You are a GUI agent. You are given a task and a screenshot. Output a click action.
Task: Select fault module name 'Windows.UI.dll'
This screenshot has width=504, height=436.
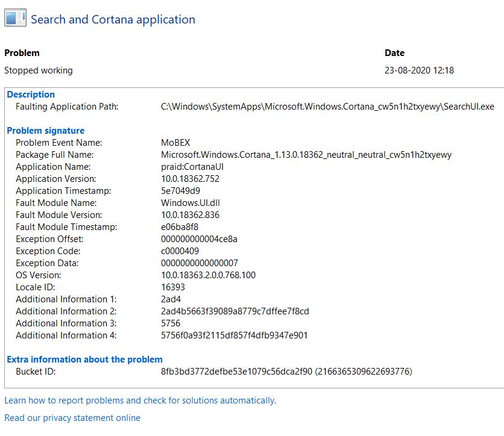pyautogui.click(x=191, y=203)
